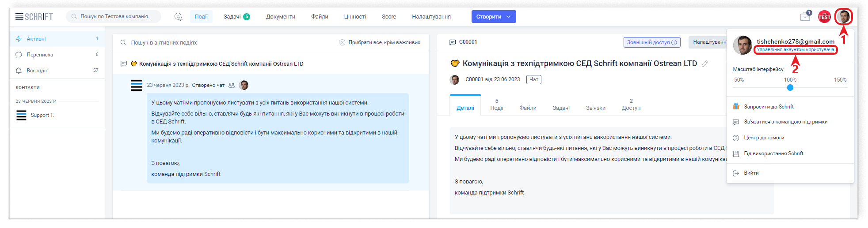
Task: Click the interface scale slider handle
Action: click(790, 87)
